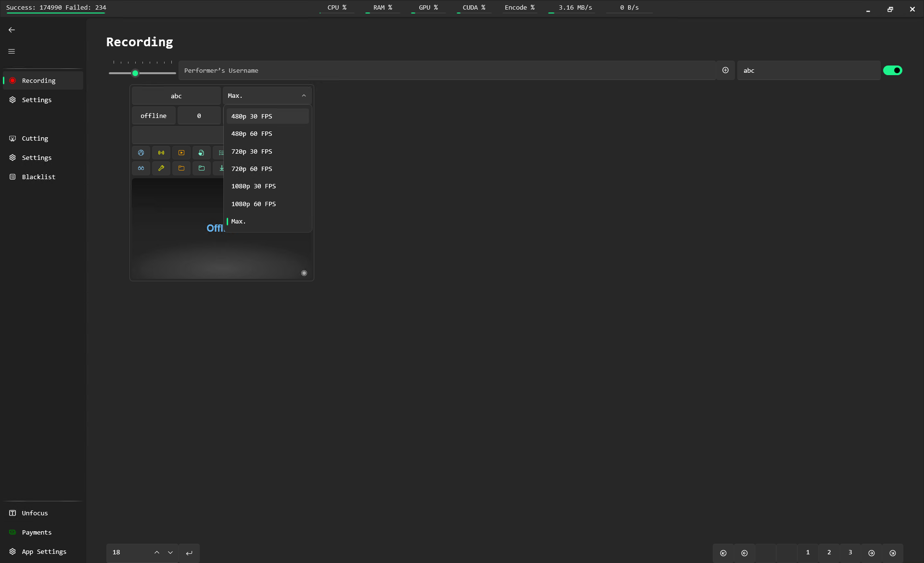Click the green heart document icon

point(201,153)
